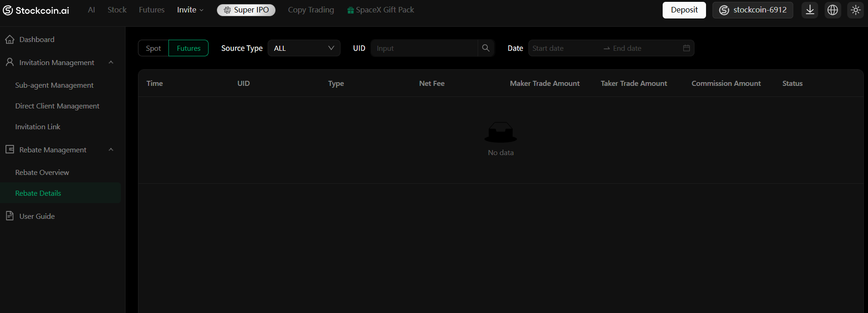The width and height of the screenshot is (868, 313).
Task: Open the date calendar icon
Action: 686,48
